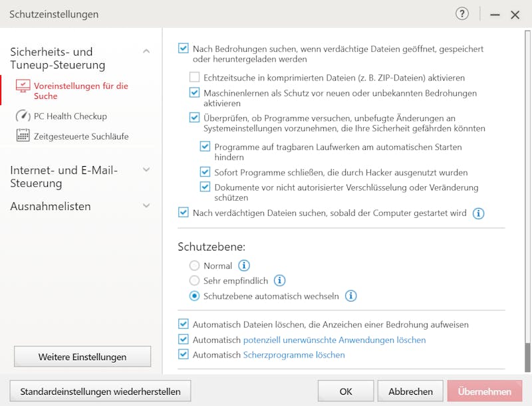The width and height of the screenshot is (532, 406).
Task: Click Internet- und E-Mail-Steuerung heading
Action: tap(64, 177)
